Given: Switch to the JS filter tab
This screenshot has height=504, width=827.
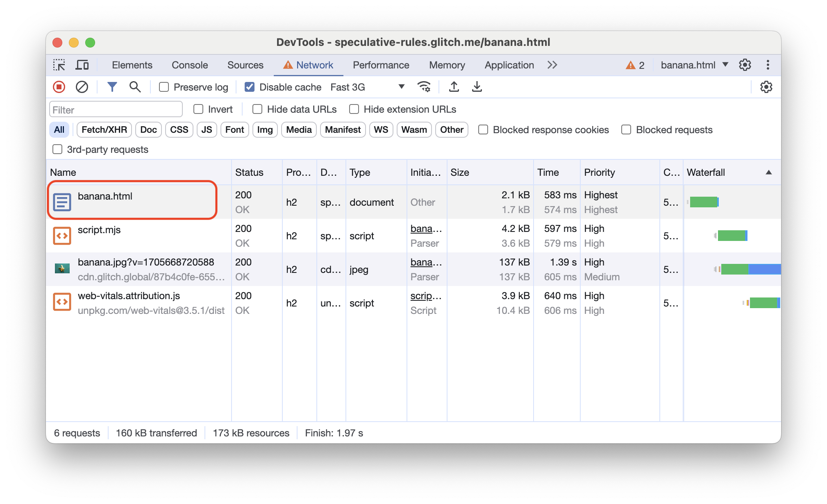Looking at the screenshot, I should coord(206,129).
